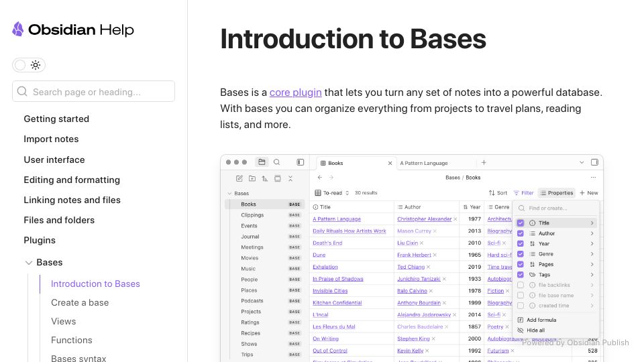Click the file explorer folder icon in app screenshot
Image resolution: width=644 pixels, height=362 pixels.
coord(262,162)
